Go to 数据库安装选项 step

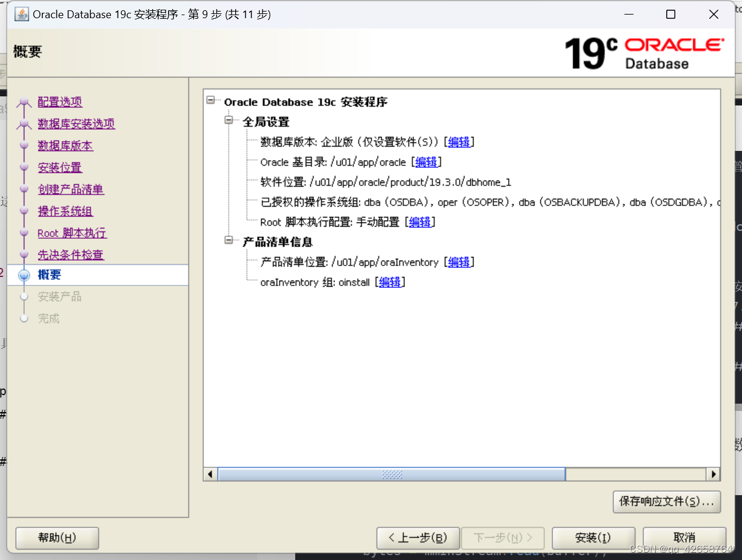click(x=76, y=124)
